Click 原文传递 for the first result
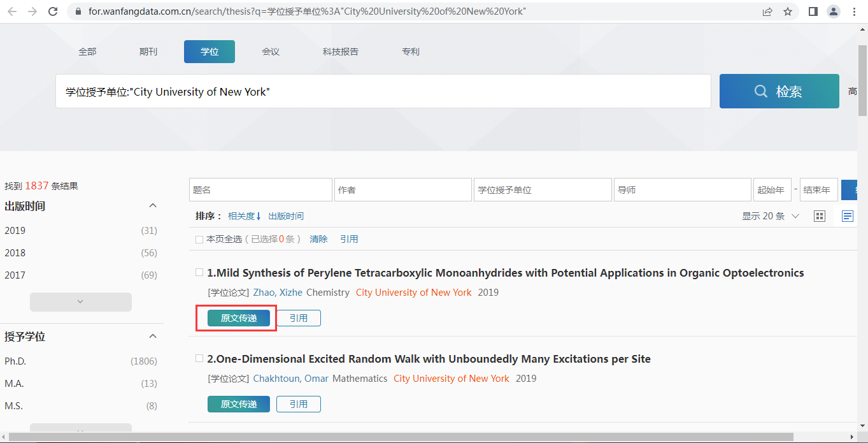868x443 pixels. pos(239,318)
